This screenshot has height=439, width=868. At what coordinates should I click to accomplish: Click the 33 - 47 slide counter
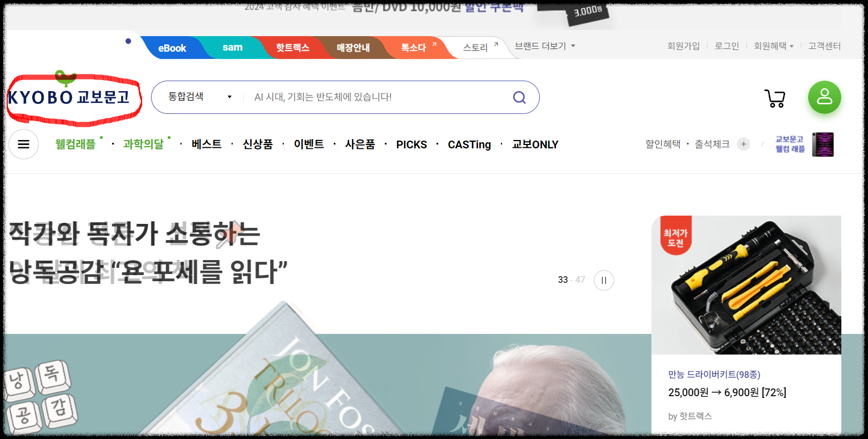(571, 280)
